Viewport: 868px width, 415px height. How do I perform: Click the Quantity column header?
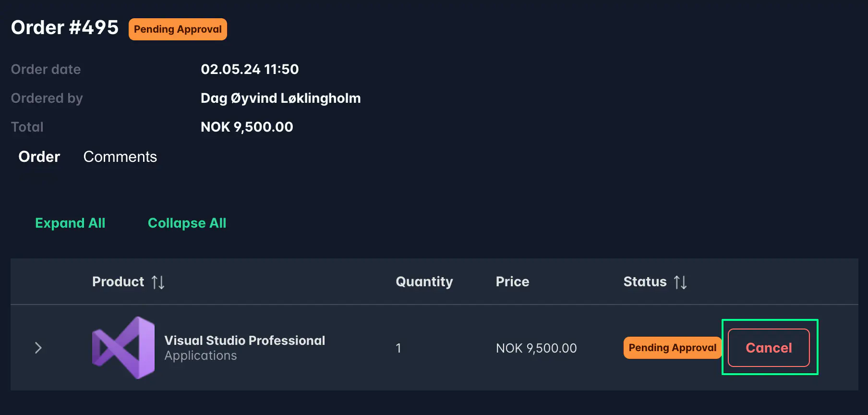pos(424,281)
